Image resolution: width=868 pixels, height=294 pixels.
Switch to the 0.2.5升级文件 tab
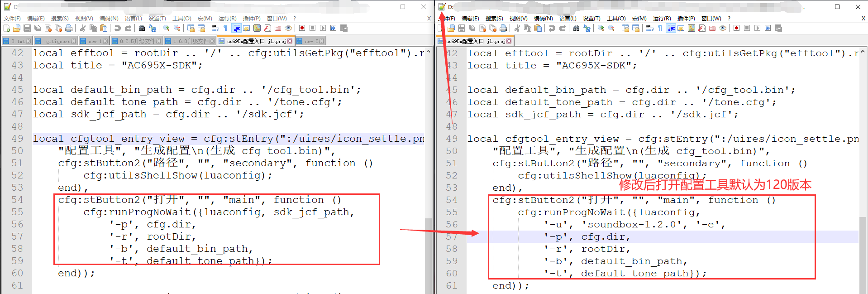click(136, 41)
